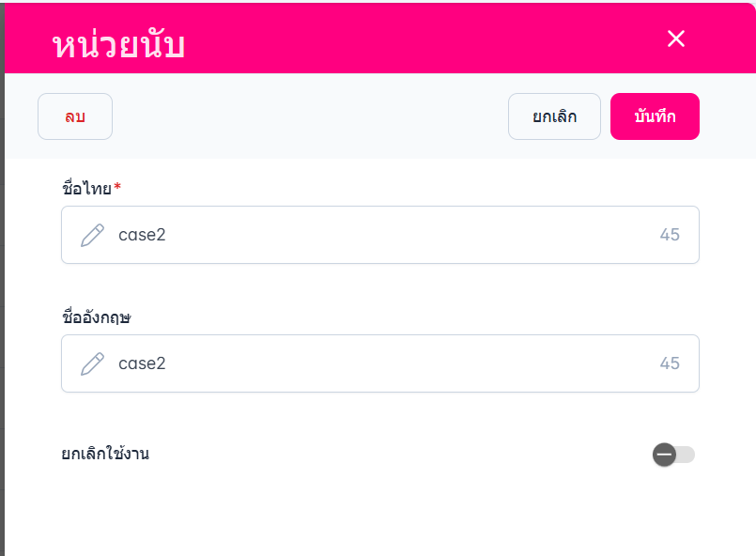This screenshot has height=556, width=756.
Task: Focus the ชื่อไทย text input
Action: (376, 235)
